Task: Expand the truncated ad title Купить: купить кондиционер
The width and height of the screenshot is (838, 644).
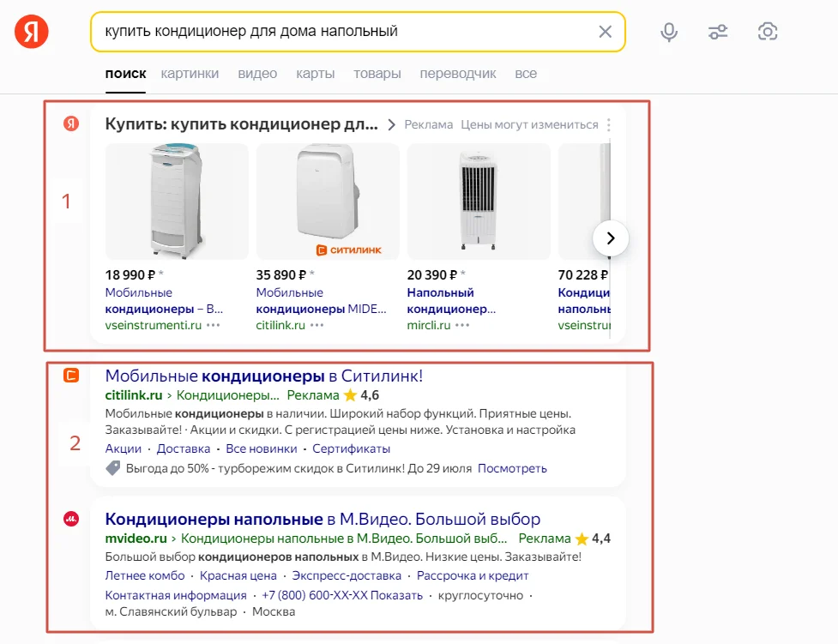Action: click(240, 124)
